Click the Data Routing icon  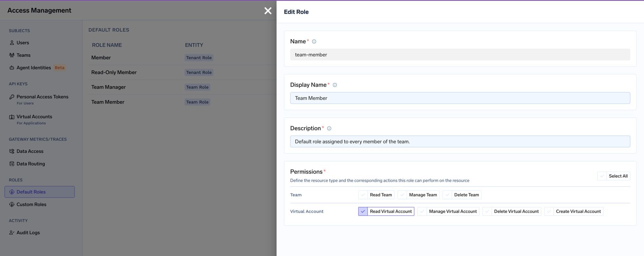tap(12, 164)
